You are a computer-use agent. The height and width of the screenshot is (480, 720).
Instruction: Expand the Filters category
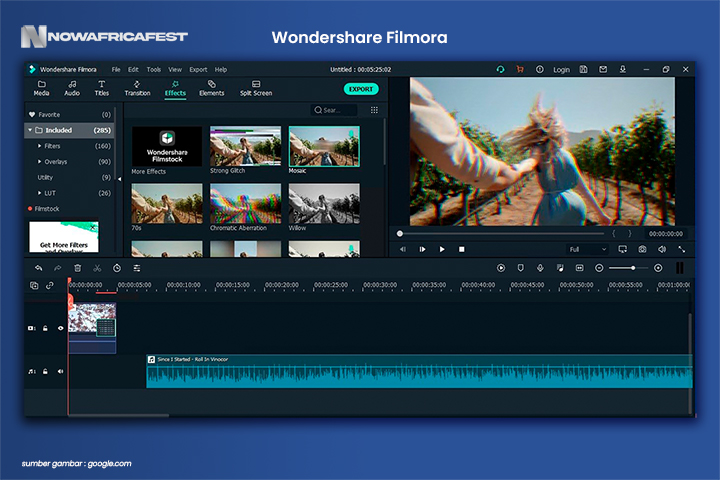pyautogui.click(x=39, y=146)
